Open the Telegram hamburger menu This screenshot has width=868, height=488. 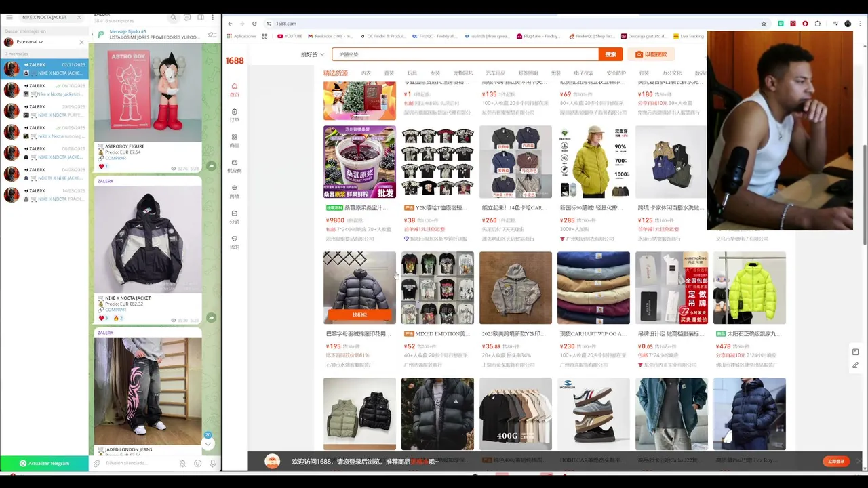point(9,17)
